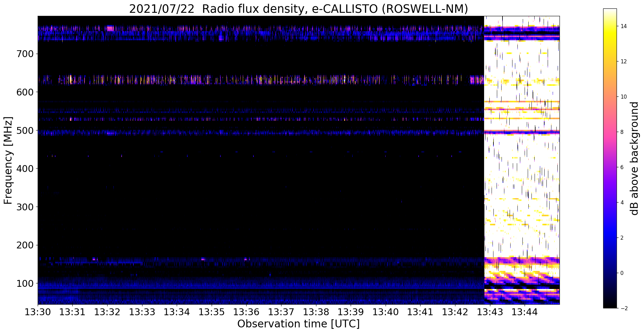The width and height of the screenshot is (644, 333).
Task: Click the 200 frequency tick label
Action: (24, 245)
